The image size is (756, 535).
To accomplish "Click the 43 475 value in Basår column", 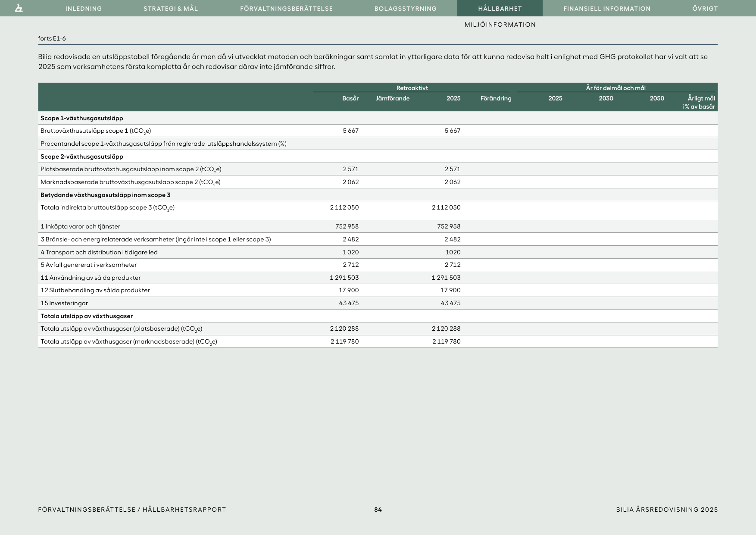I will pos(349,303).
